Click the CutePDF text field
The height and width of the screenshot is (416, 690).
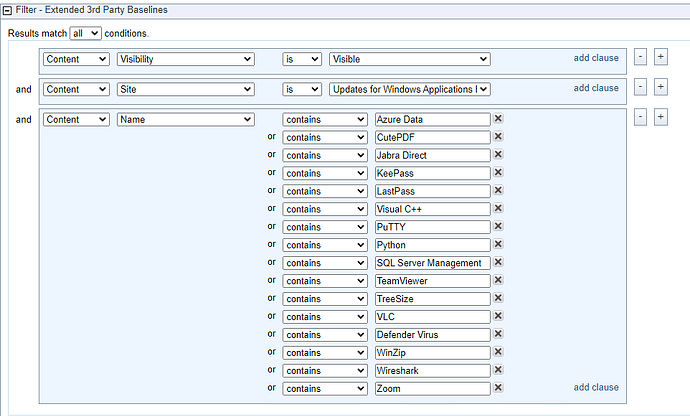click(x=433, y=138)
